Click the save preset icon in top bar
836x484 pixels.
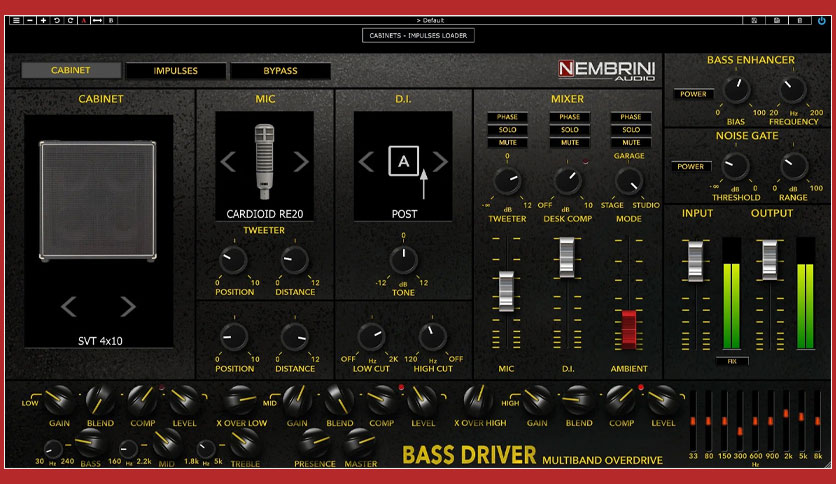754,20
